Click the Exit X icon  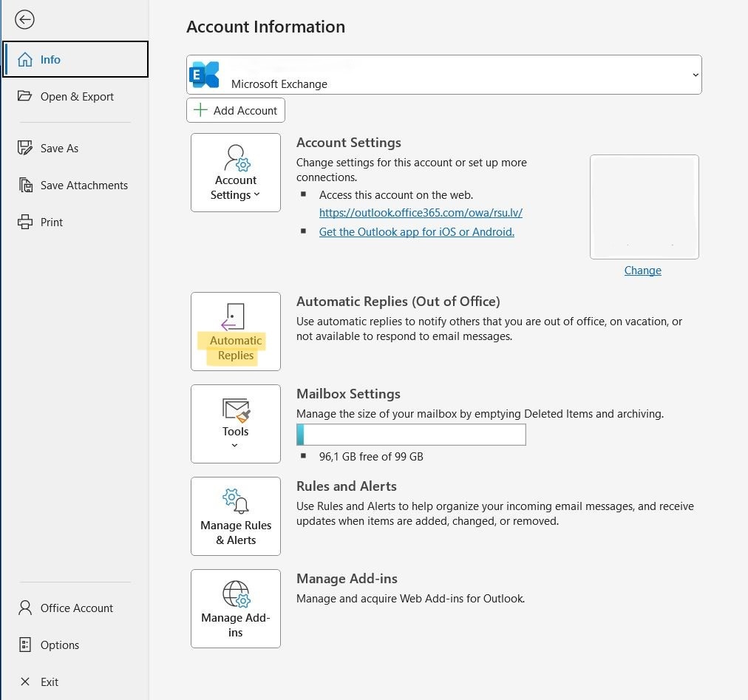click(x=25, y=682)
